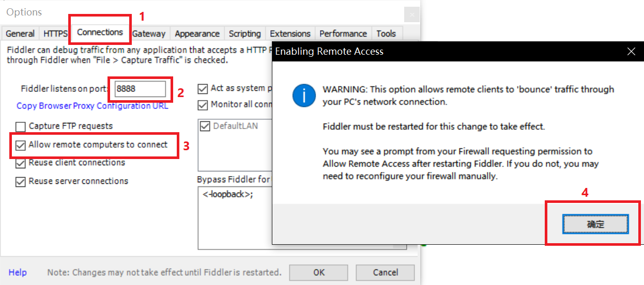This screenshot has height=285, width=644.
Task: Click the Fiddler listens on port field
Action: (x=140, y=89)
